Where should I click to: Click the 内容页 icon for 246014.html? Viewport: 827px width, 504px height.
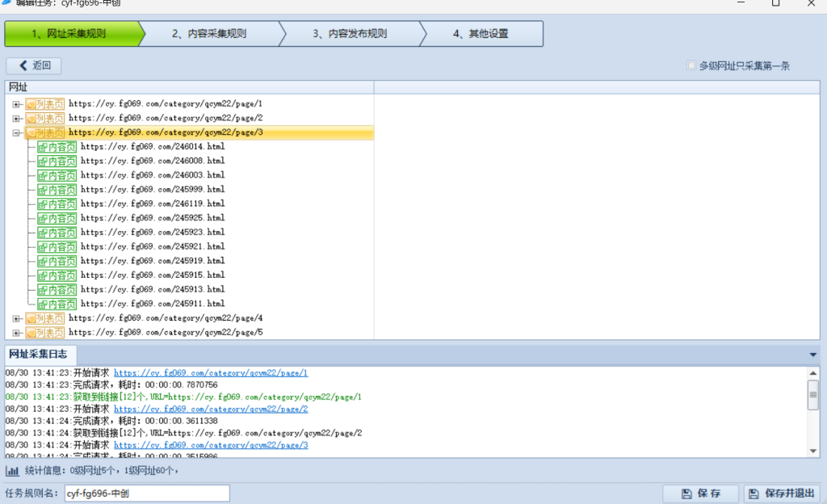pos(57,147)
